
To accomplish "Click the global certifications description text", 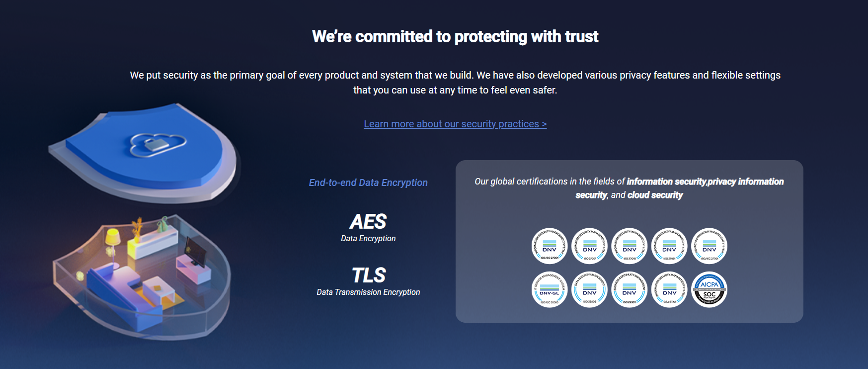I will [x=629, y=188].
